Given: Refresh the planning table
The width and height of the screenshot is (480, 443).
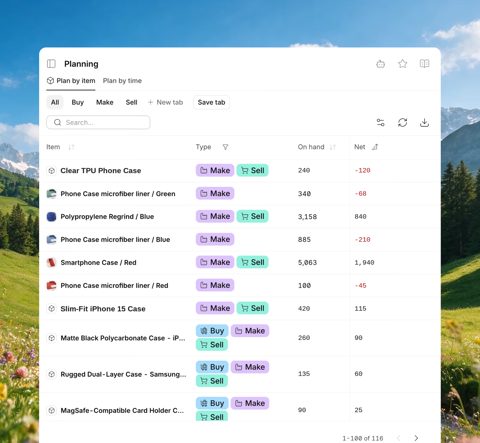Looking at the screenshot, I should (x=403, y=123).
